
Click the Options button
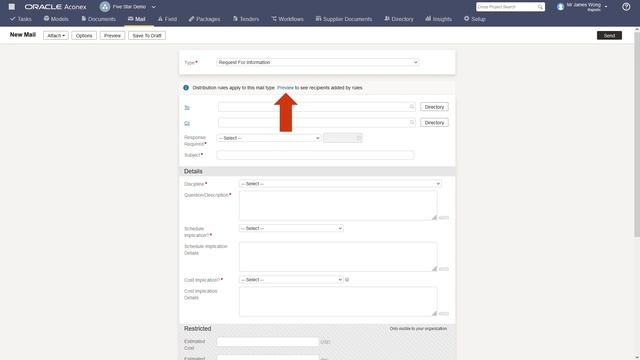pos(84,36)
